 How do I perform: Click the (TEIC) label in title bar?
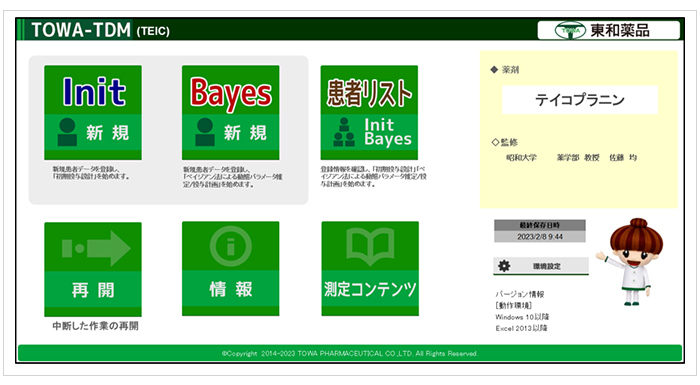[153, 32]
